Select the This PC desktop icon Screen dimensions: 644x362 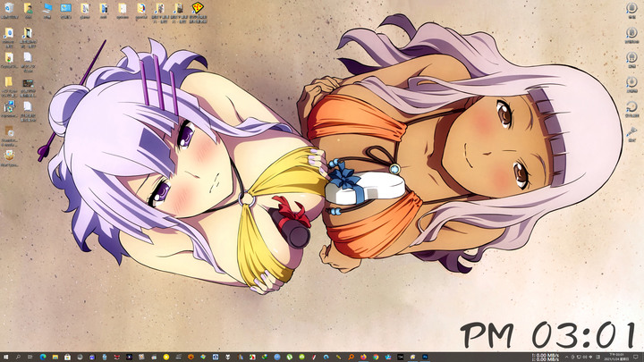click(x=47, y=11)
